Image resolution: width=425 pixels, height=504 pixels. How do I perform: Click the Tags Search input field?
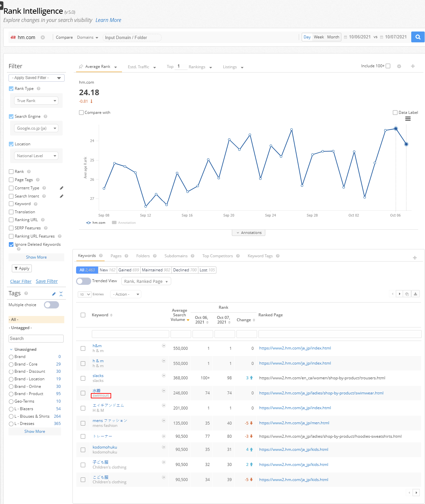pos(36,339)
